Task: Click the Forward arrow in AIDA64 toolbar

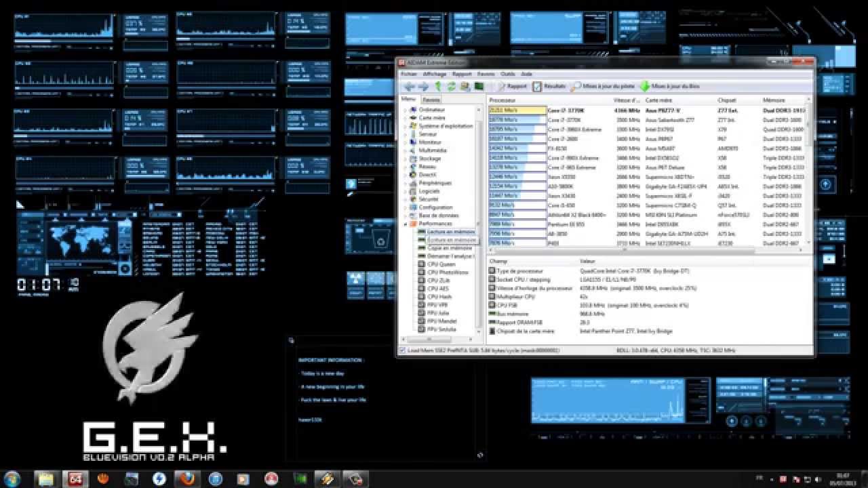Action: click(423, 87)
